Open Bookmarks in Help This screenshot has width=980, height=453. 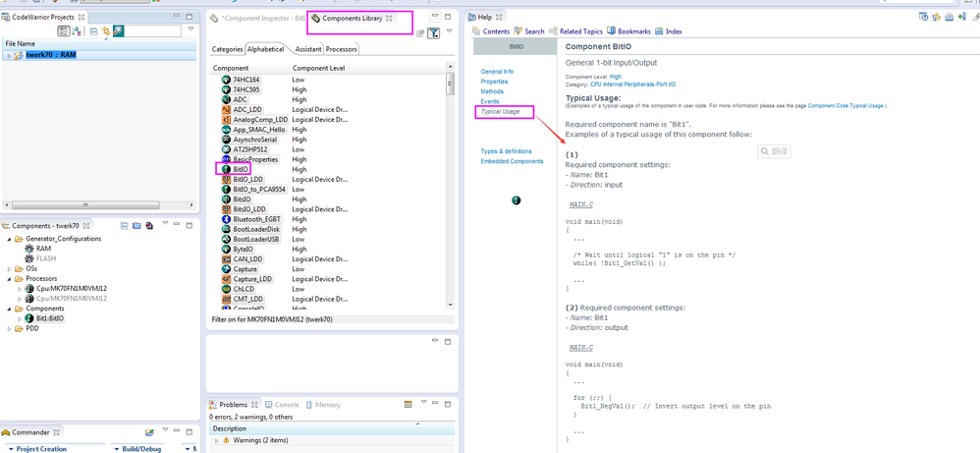coord(629,31)
